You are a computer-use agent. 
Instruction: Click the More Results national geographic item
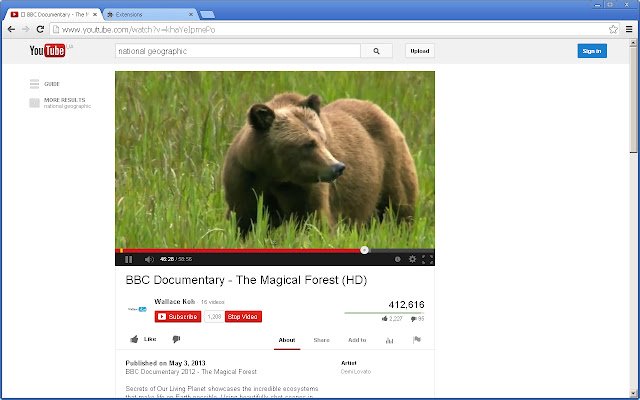(x=60, y=103)
